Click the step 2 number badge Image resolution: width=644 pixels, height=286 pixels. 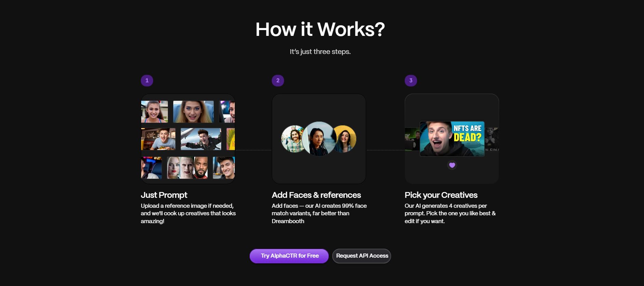click(x=278, y=81)
